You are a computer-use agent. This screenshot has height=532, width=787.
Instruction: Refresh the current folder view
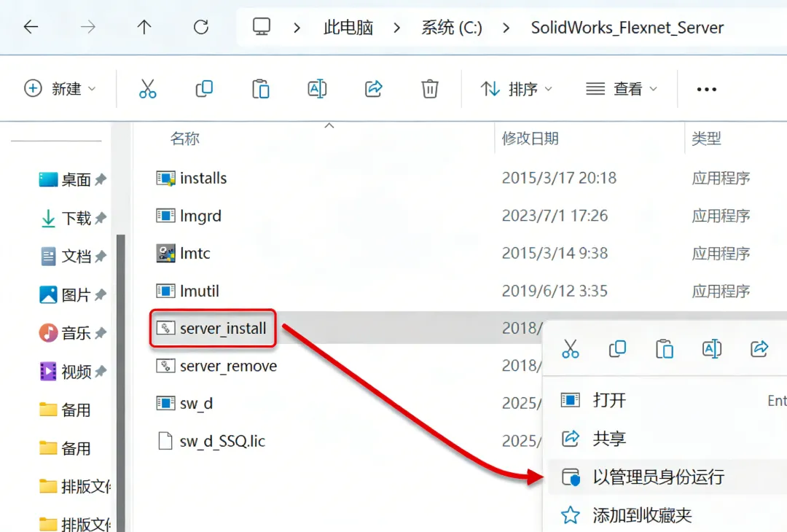(201, 26)
